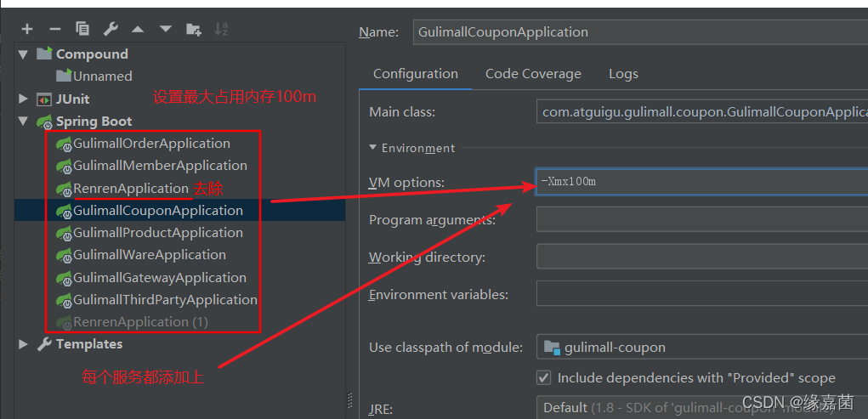Click the panel splitter grip handle
Image resolution: width=868 pixels, height=419 pixels.
(x=350, y=399)
